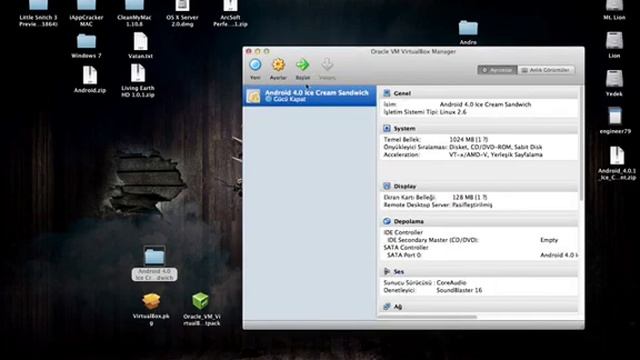The height and width of the screenshot is (360, 640).
Task: Click the Depolama storage disk icon
Action: coord(387,221)
